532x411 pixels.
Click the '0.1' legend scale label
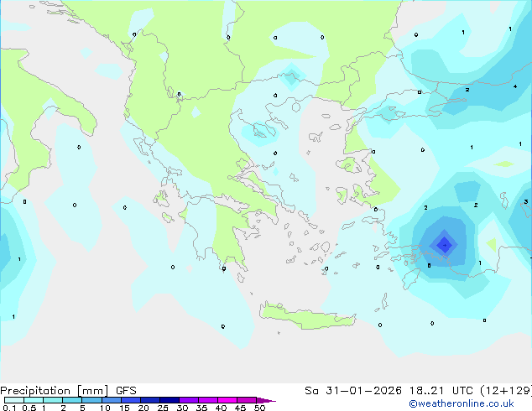9,408
